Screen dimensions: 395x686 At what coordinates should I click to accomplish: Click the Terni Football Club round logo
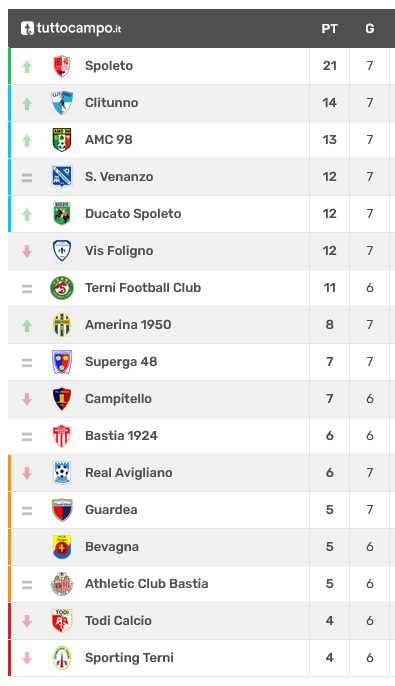(62, 288)
